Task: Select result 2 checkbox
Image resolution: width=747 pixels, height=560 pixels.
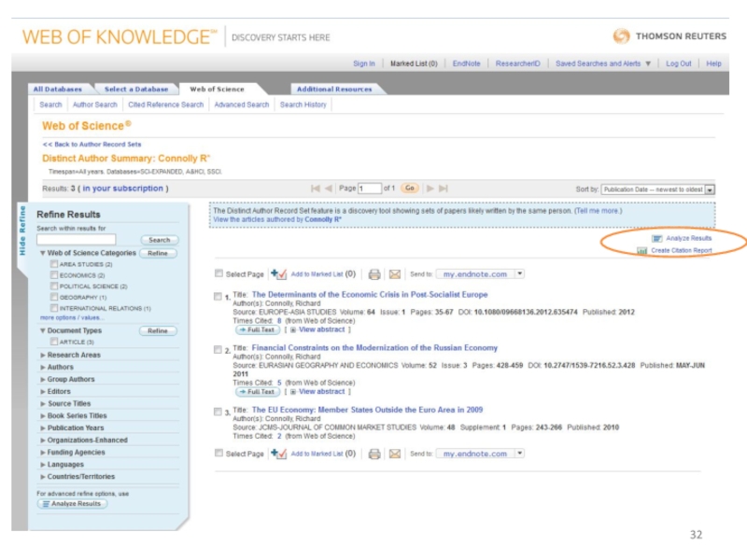Action: point(218,349)
